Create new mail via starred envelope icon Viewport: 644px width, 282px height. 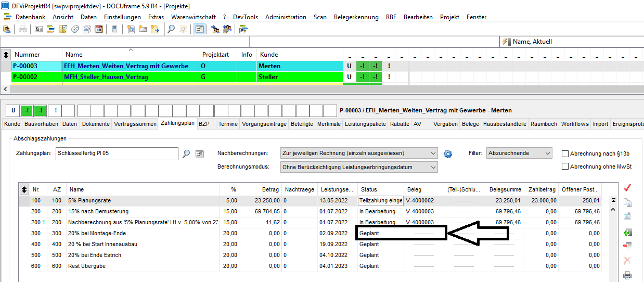(143, 29)
